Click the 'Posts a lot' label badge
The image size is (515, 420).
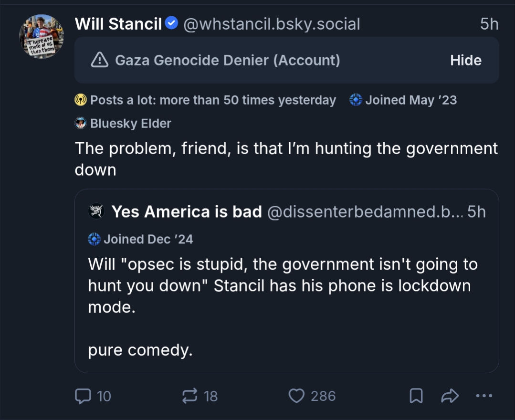coord(206,100)
